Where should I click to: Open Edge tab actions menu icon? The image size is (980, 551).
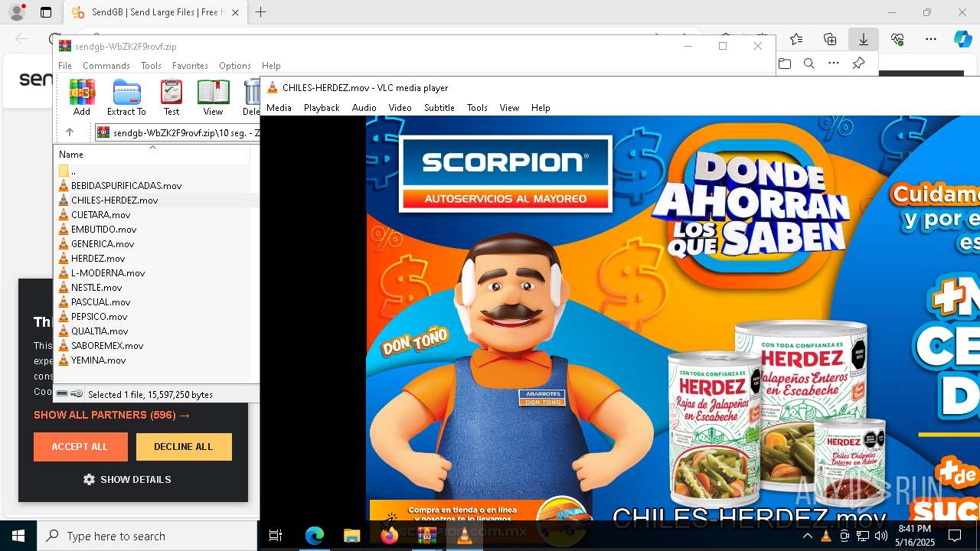(46, 12)
